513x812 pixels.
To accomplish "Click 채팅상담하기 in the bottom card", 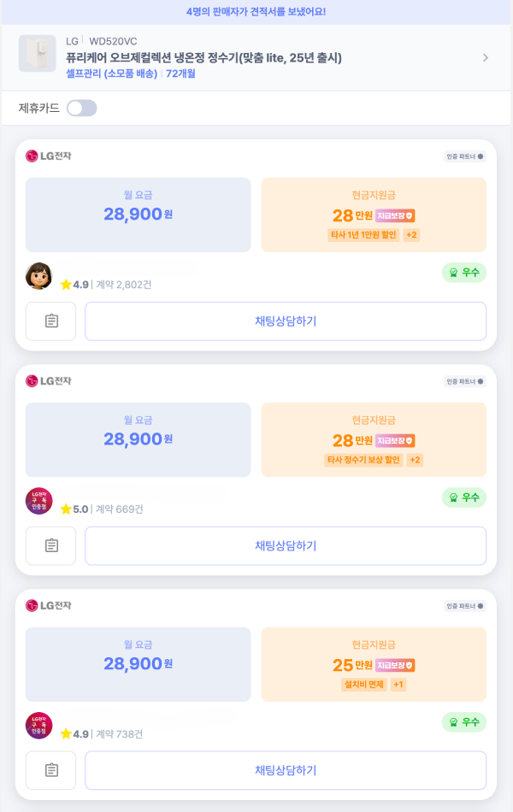I will point(285,770).
